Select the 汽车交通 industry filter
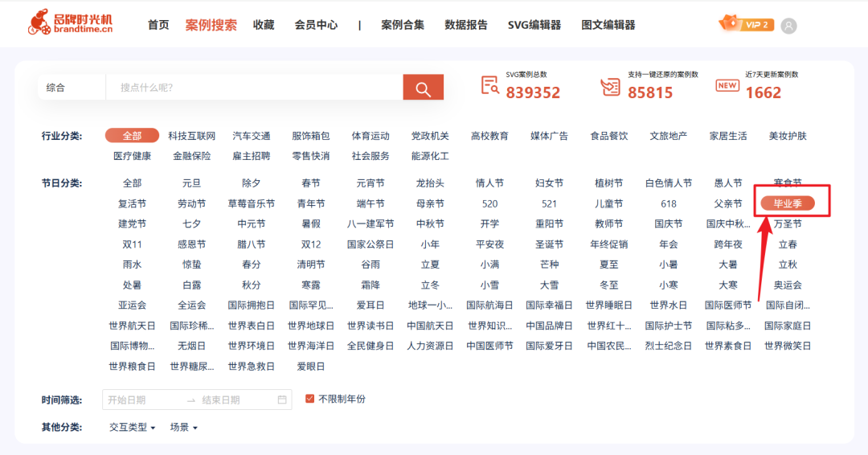 coord(252,136)
